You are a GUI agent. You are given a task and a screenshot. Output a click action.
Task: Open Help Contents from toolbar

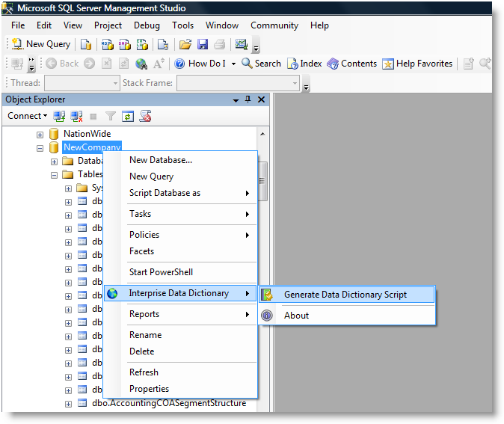(351, 64)
